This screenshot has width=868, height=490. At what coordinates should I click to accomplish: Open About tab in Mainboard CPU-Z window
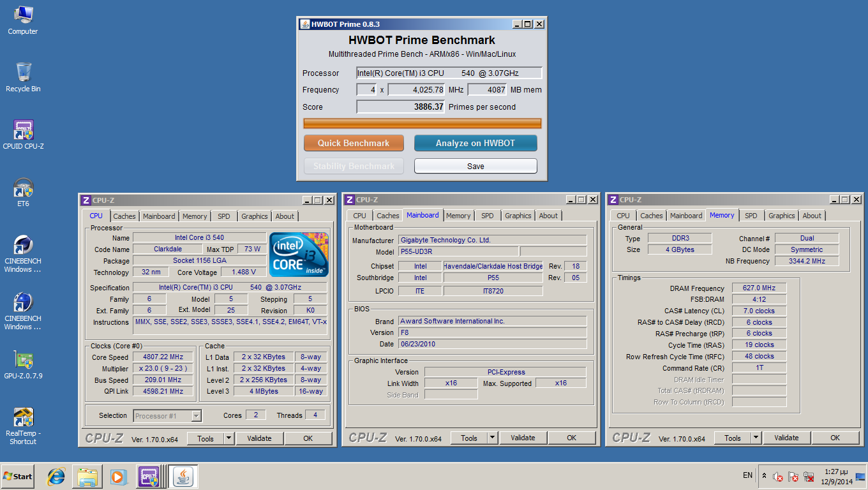(x=548, y=216)
